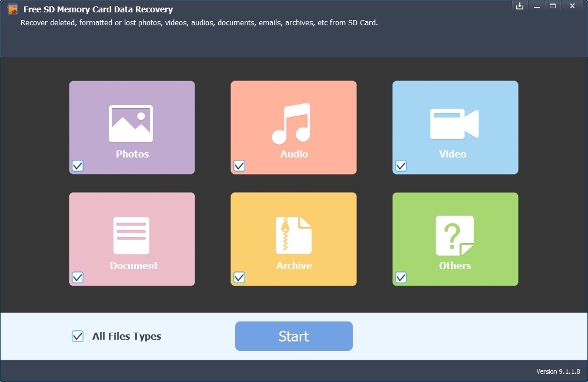
Task: Select the Document category tile
Action: [x=132, y=239]
